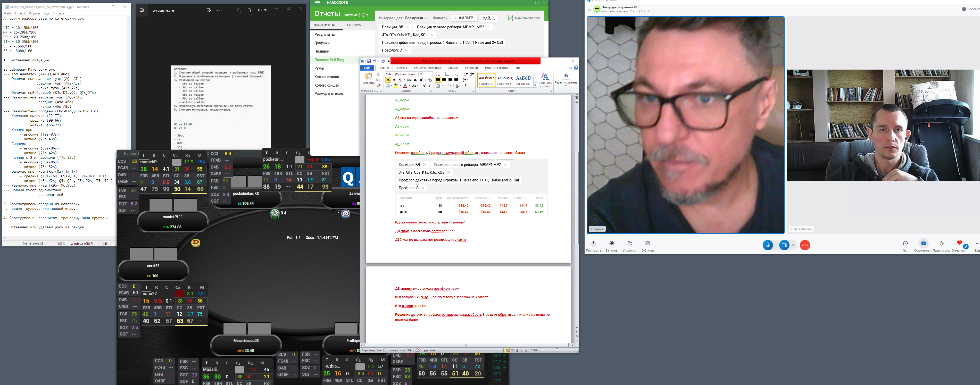Clear formatting eraser icon in Word
The height and width of the screenshot is (385, 980).
430,80
